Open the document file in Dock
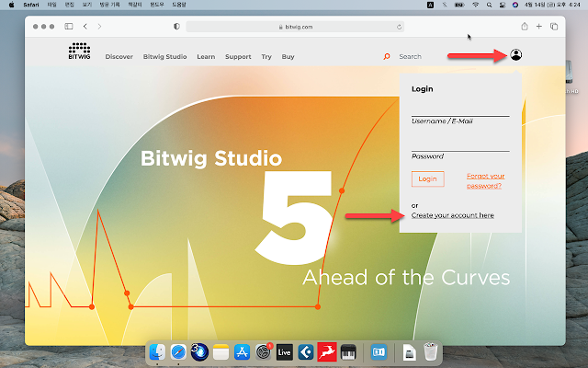Image resolution: width=588 pixels, height=368 pixels. [x=409, y=352]
